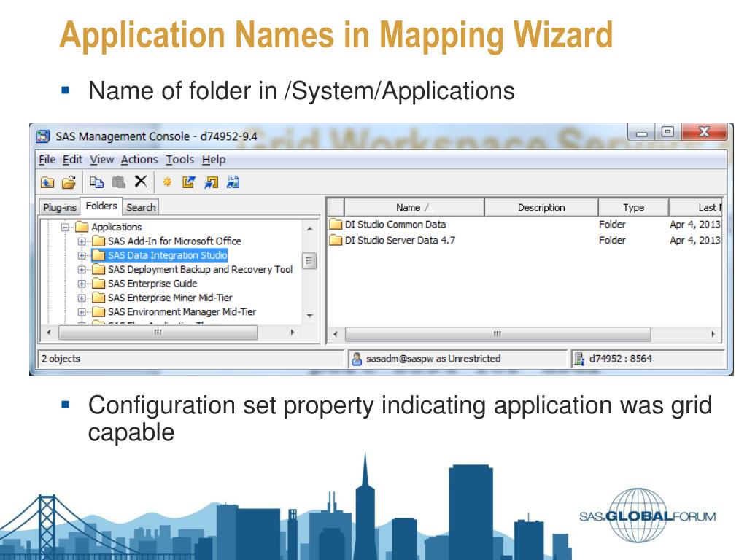Click the blue document toolbar icon
Image resolution: width=747 pixels, height=560 pixels.
pyautogui.click(x=233, y=182)
